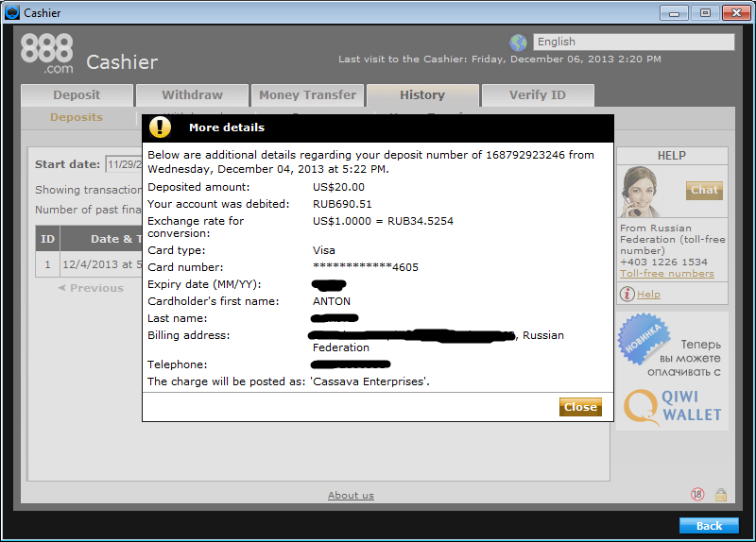This screenshot has width=756, height=542.
Task: Click the yellow exclamation warning icon
Action: (161, 127)
